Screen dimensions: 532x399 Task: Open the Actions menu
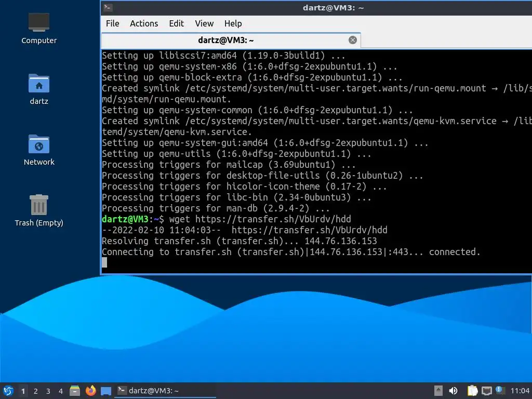tap(144, 23)
